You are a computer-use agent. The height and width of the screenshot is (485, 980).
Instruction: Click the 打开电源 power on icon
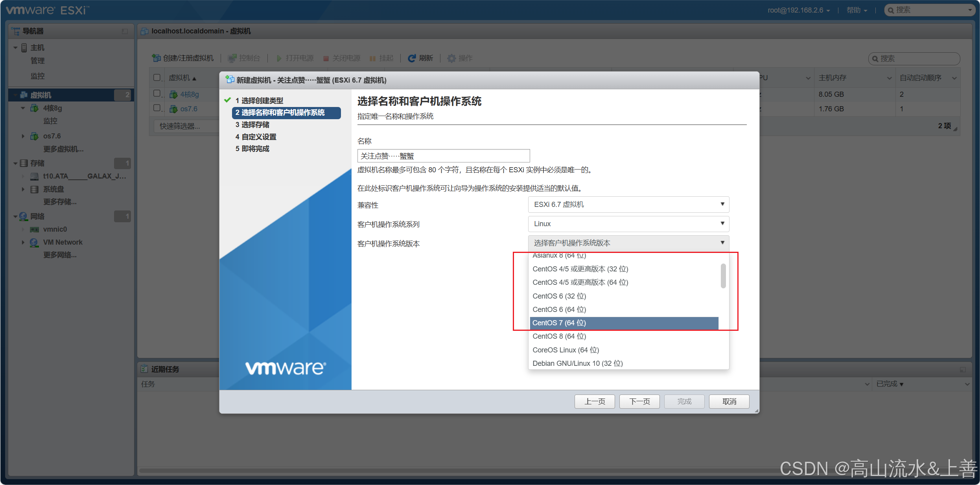(x=279, y=58)
